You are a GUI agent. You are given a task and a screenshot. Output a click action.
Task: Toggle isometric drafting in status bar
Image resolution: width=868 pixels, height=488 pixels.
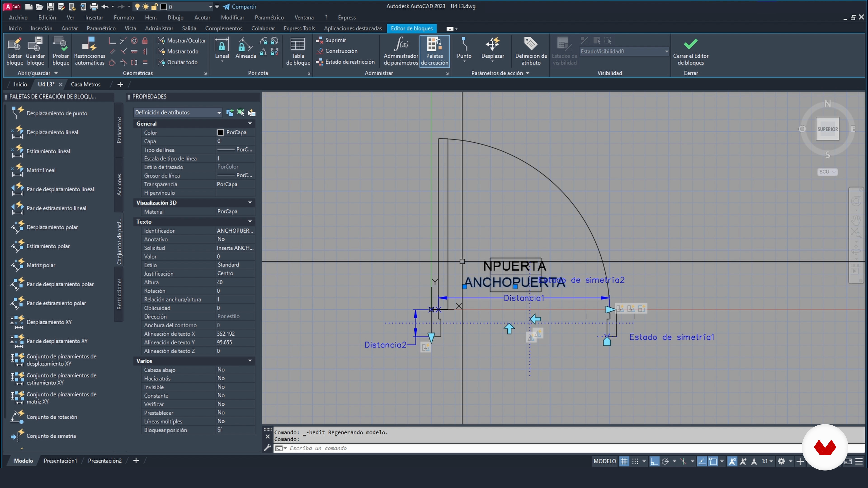683,461
